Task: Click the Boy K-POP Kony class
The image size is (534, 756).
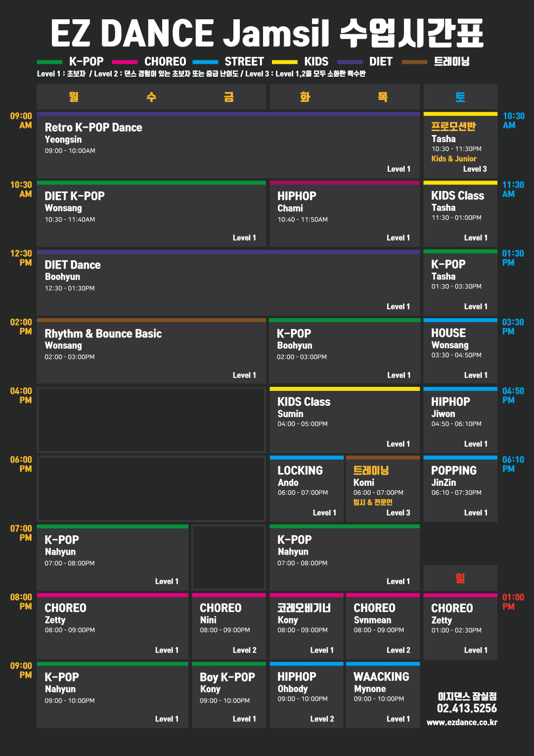Action: pyautogui.click(x=229, y=695)
